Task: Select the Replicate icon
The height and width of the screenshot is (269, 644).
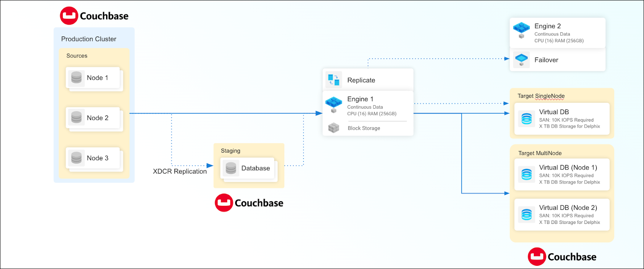Action: 334,80
